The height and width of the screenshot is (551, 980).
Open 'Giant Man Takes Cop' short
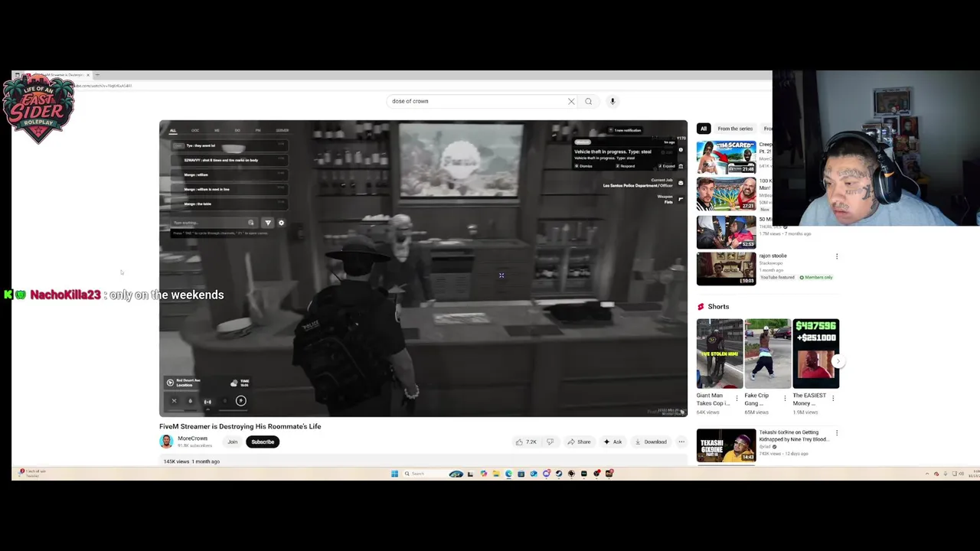[x=720, y=354]
